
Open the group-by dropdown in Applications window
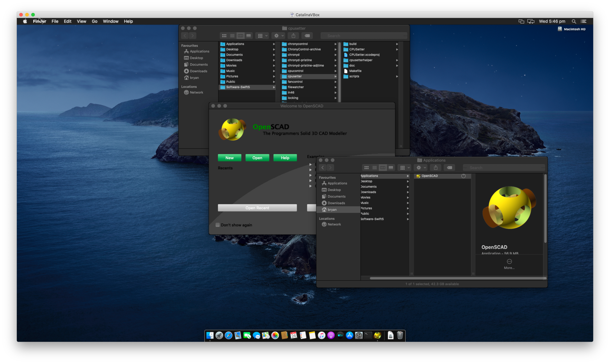(405, 167)
